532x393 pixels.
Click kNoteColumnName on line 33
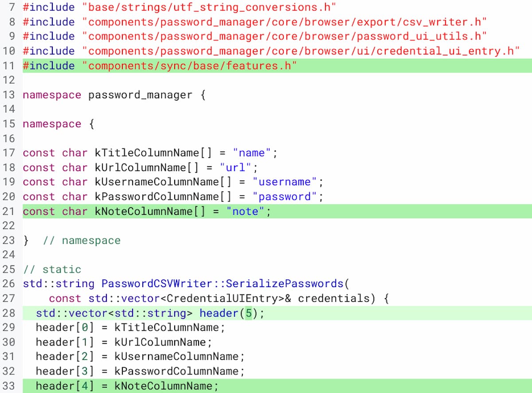pos(163,386)
